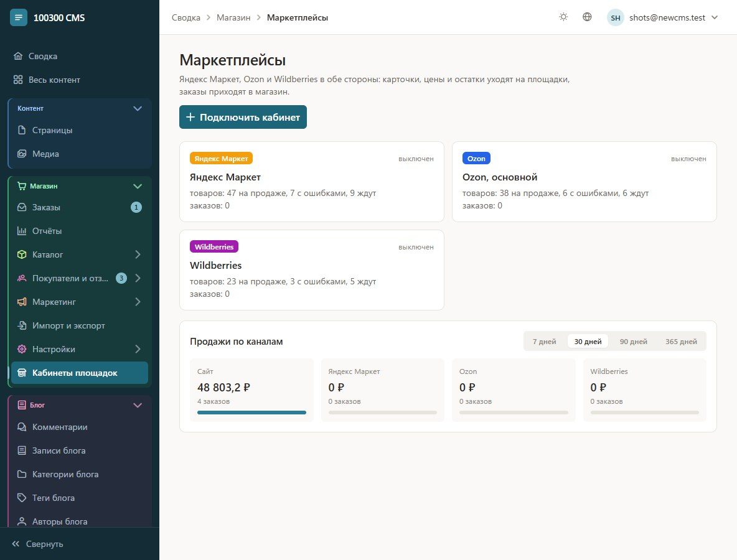Click the Настройки gear icon
The image size is (737, 560).
[x=22, y=349]
